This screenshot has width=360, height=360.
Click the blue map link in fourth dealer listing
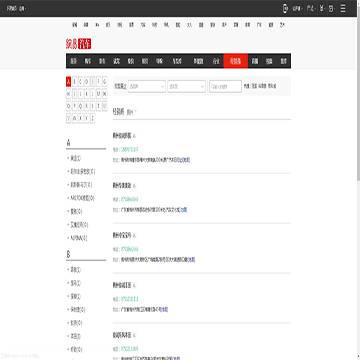[164, 309]
